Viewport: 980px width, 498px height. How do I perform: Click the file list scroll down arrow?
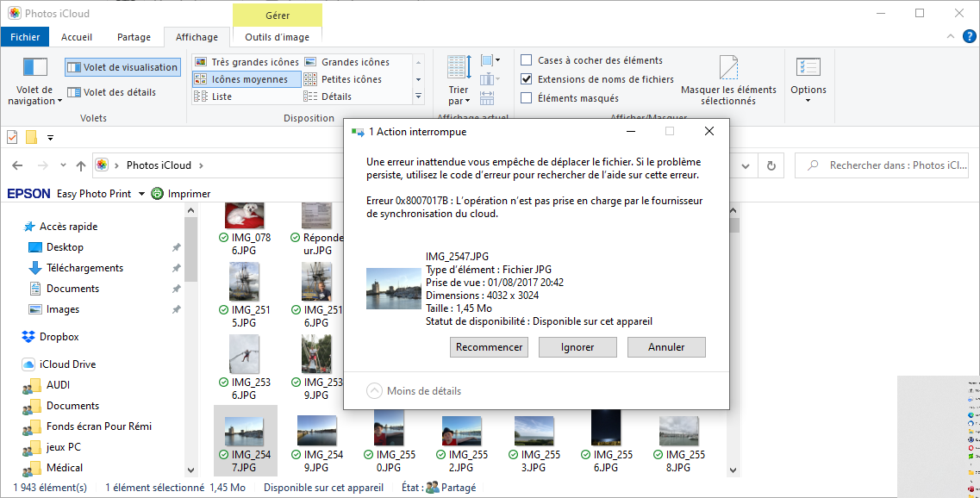coord(734,470)
